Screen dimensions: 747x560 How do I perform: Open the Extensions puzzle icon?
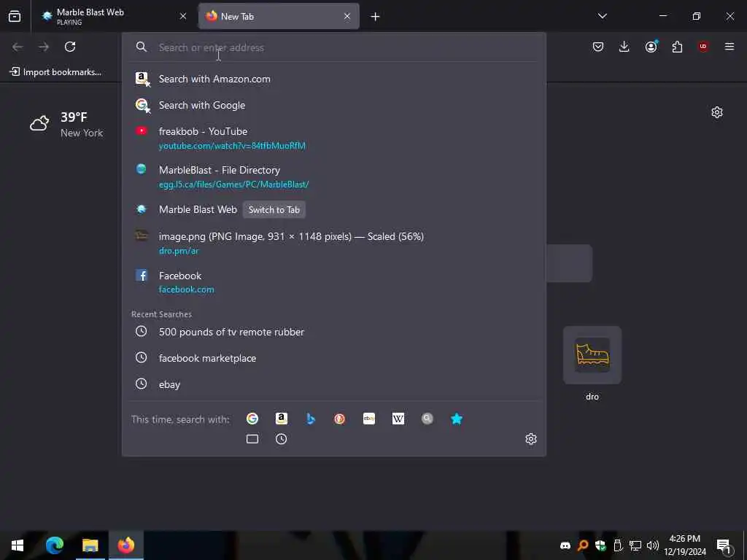point(677,47)
